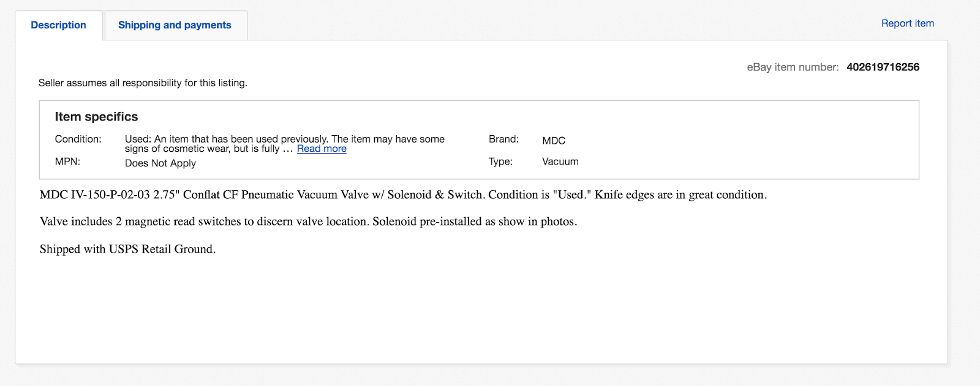Switch to the Description tab

pos(58,25)
